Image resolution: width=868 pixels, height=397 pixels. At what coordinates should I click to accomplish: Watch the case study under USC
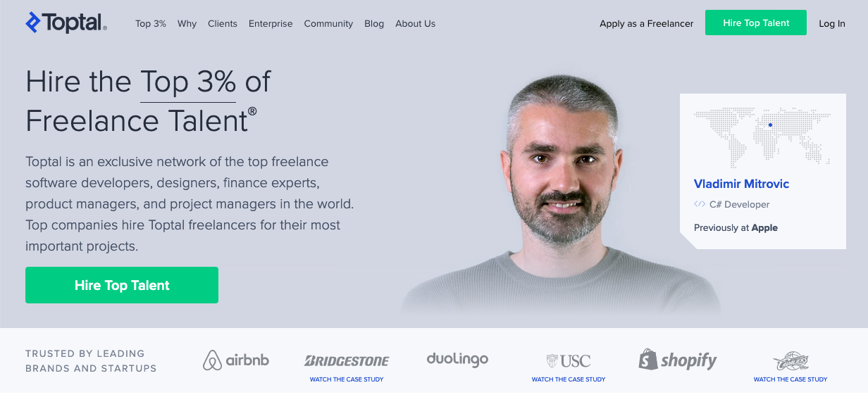[x=569, y=379]
